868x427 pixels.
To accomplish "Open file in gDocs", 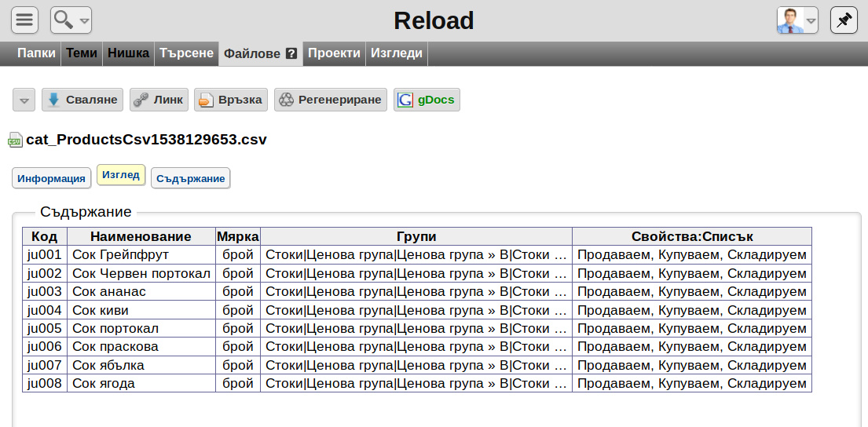I will (427, 100).
